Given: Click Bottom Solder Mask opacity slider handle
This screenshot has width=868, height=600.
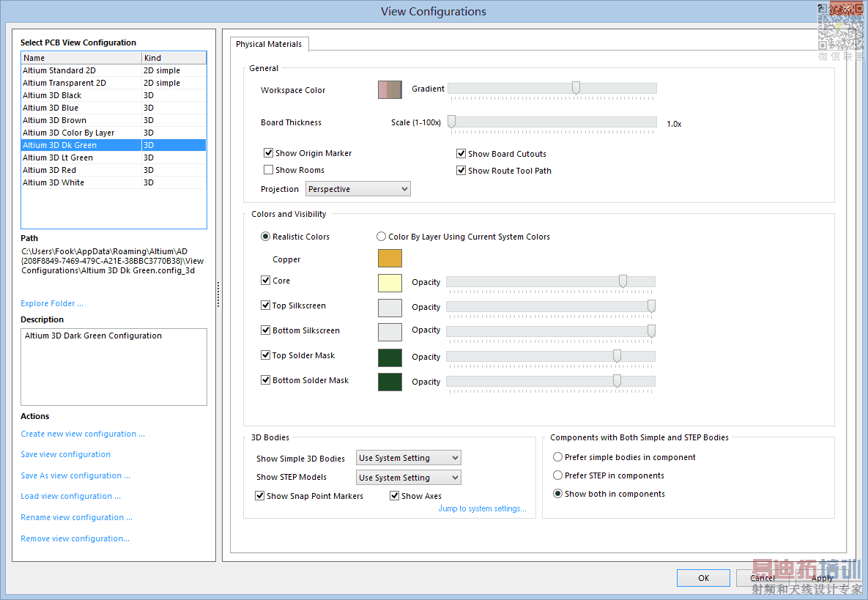Looking at the screenshot, I should click(617, 381).
